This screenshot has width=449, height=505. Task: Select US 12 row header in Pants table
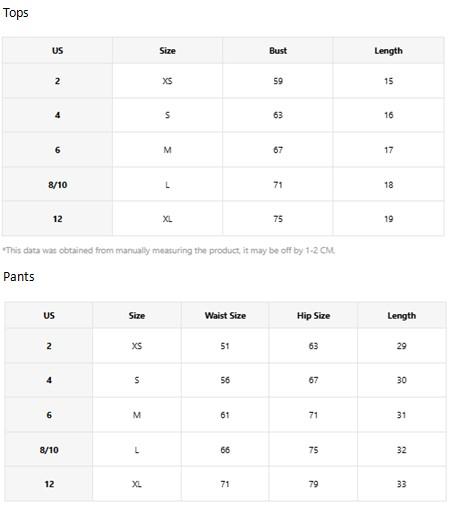point(49,484)
